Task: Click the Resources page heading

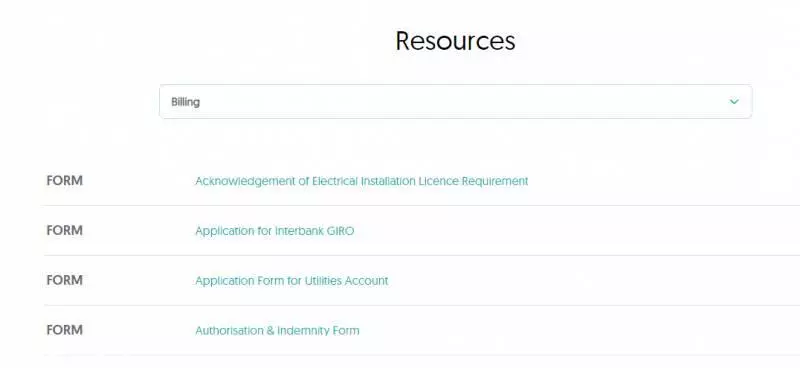Action: tap(455, 41)
